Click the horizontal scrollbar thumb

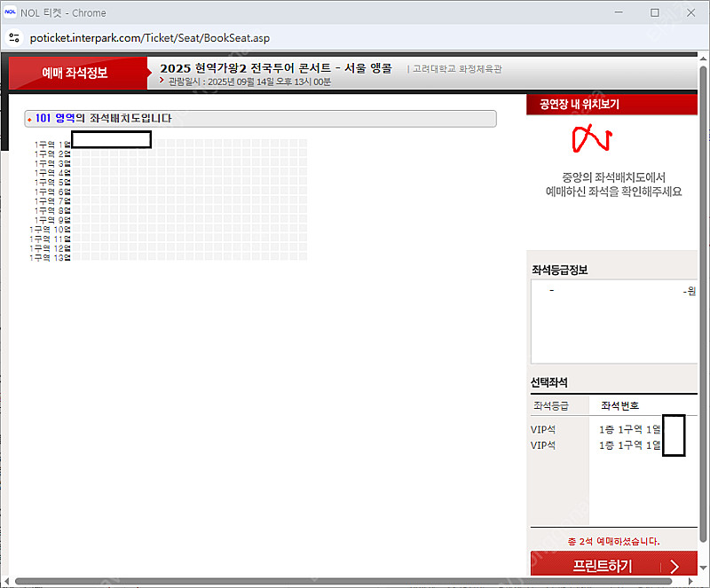(343, 581)
